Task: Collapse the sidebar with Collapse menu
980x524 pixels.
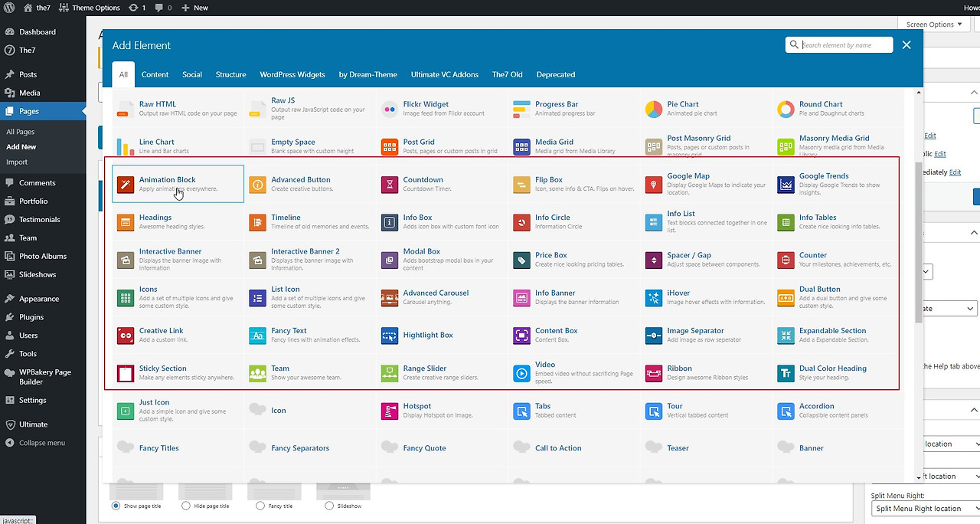Action: pyautogui.click(x=35, y=443)
